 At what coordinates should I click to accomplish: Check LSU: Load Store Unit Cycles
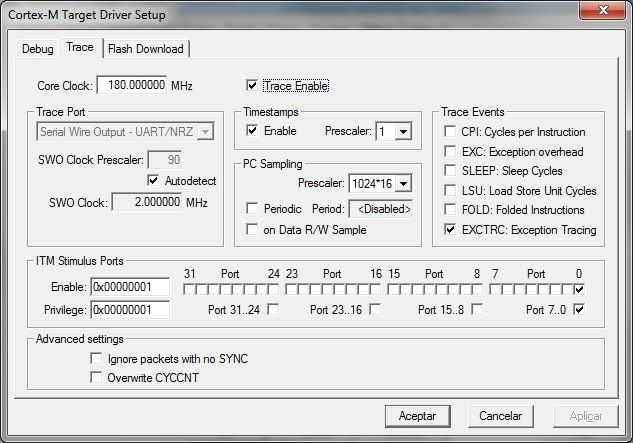click(450, 190)
